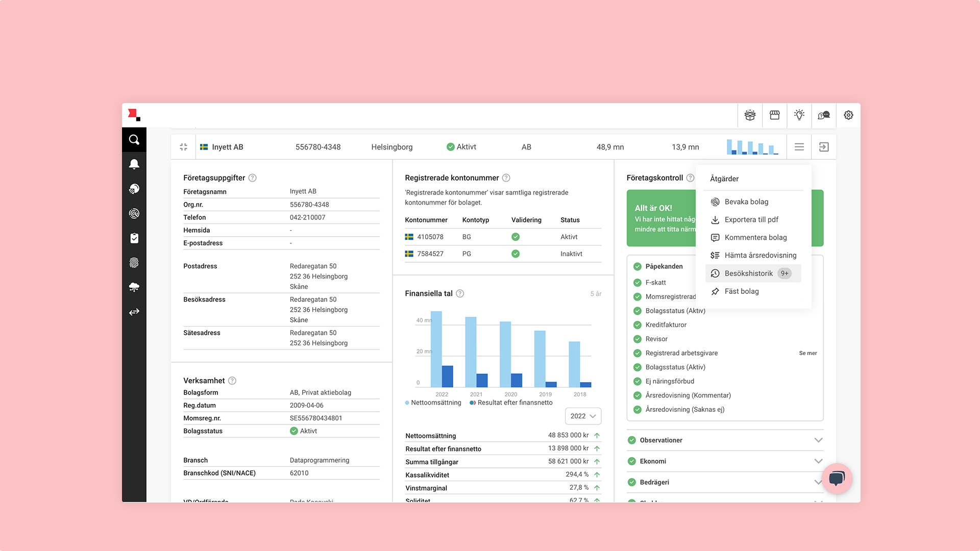Click the transfer arrows sidebar icon

point(134,312)
